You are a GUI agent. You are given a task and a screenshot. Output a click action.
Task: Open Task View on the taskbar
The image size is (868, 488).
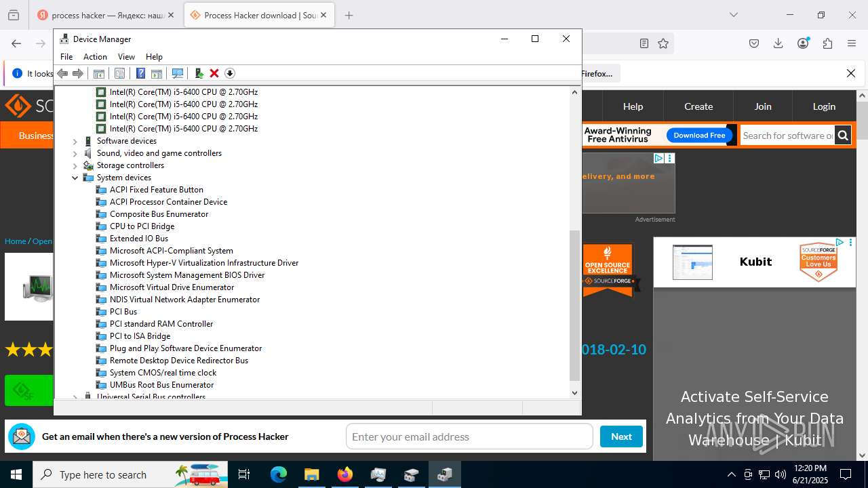click(x=244, y=474)
